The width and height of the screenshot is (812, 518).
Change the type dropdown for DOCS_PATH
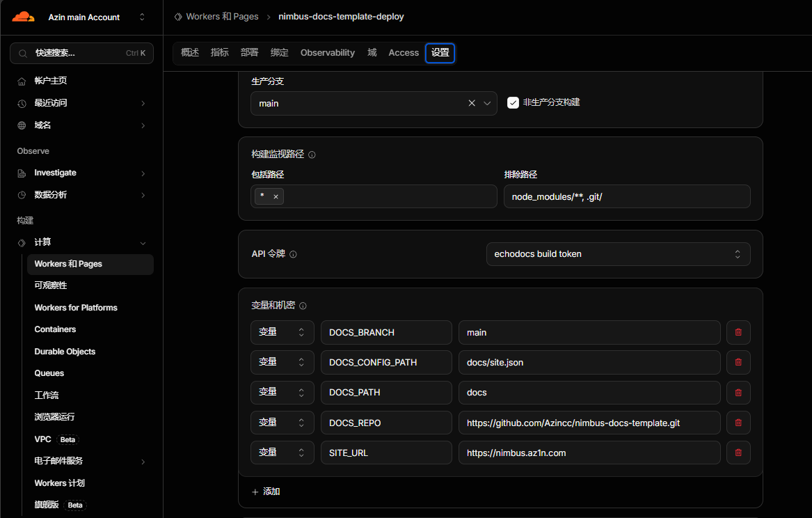(282, 393)
